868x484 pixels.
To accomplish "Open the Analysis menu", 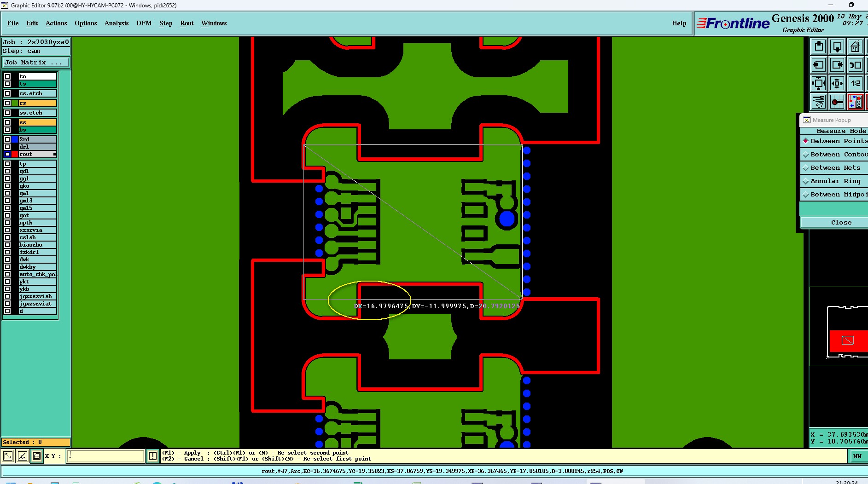I will [117, 23].
